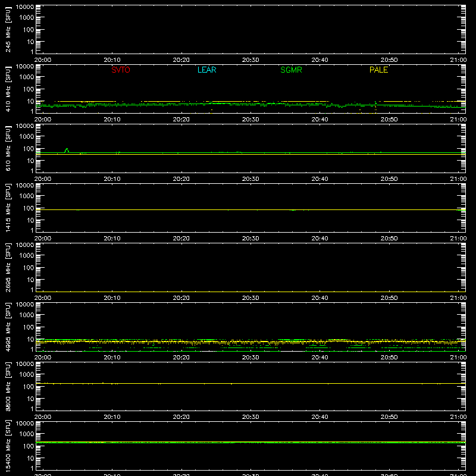Click the 410 MHz [SFU] axis title
This screenshot has width=476, height=476.
click(x=8, y=89)
